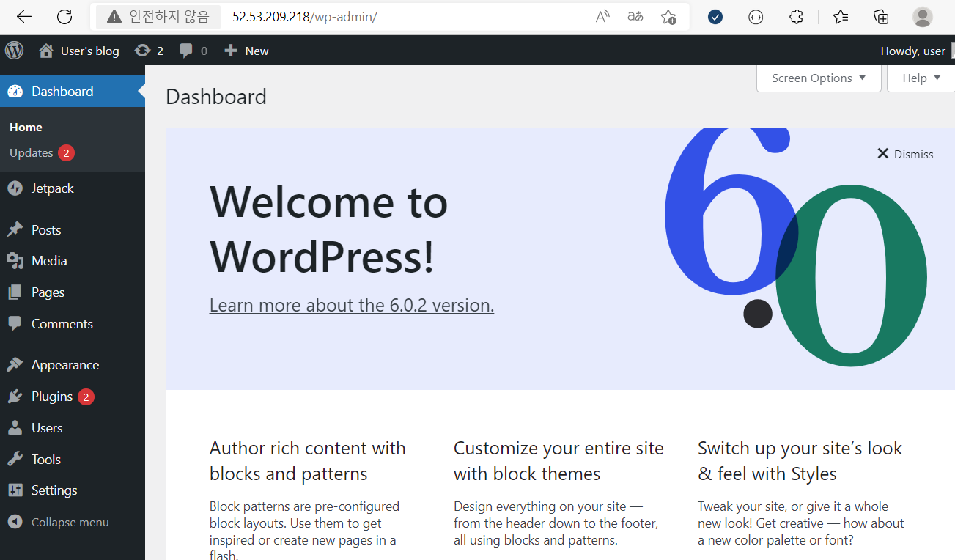Click the WordPress logo in the admin bar

[x=15, y=51]
